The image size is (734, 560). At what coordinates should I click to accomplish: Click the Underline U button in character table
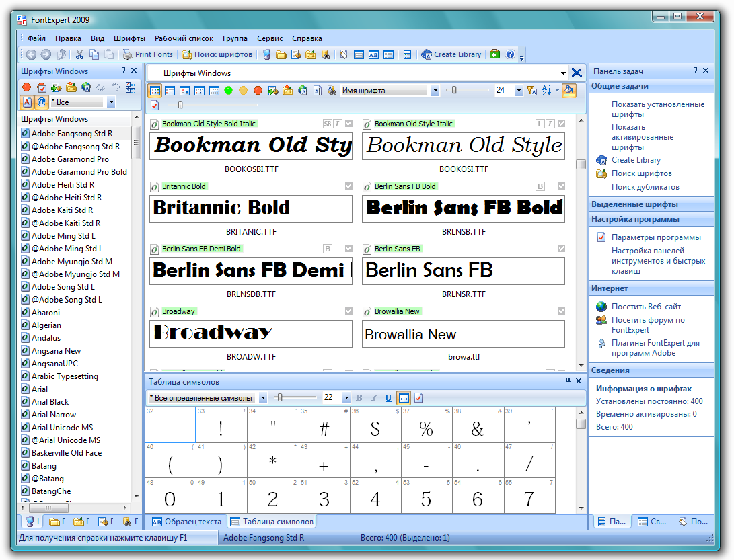click(x=388, y=398)
